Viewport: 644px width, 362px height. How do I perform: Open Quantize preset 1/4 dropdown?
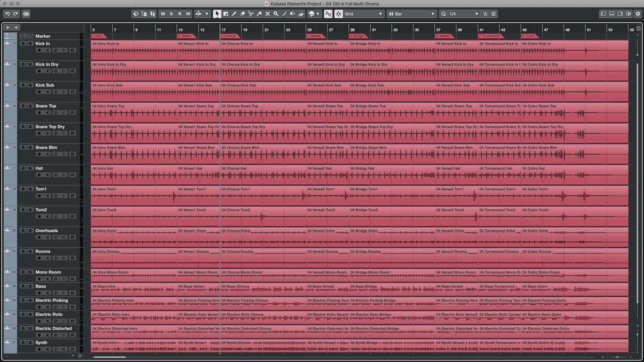464,14
